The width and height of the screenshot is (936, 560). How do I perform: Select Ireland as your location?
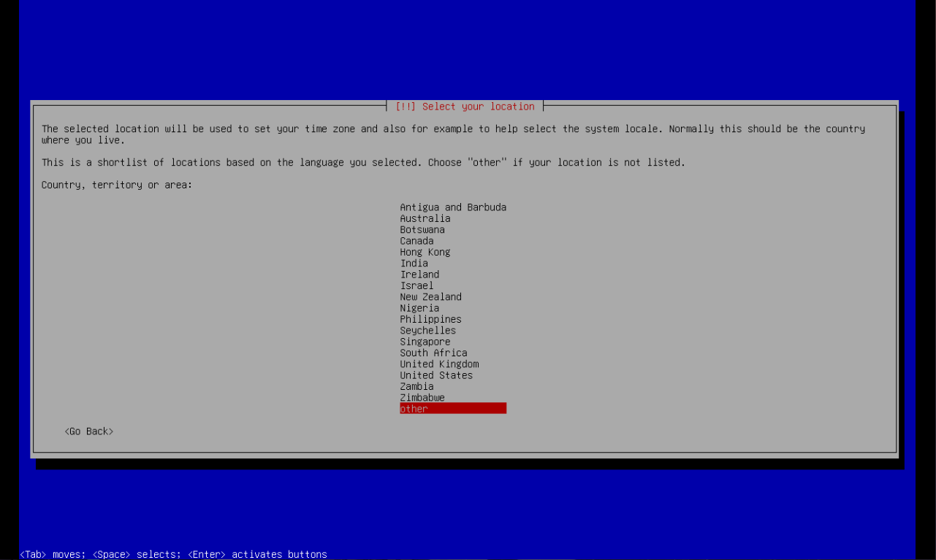(x=419, y=275)
